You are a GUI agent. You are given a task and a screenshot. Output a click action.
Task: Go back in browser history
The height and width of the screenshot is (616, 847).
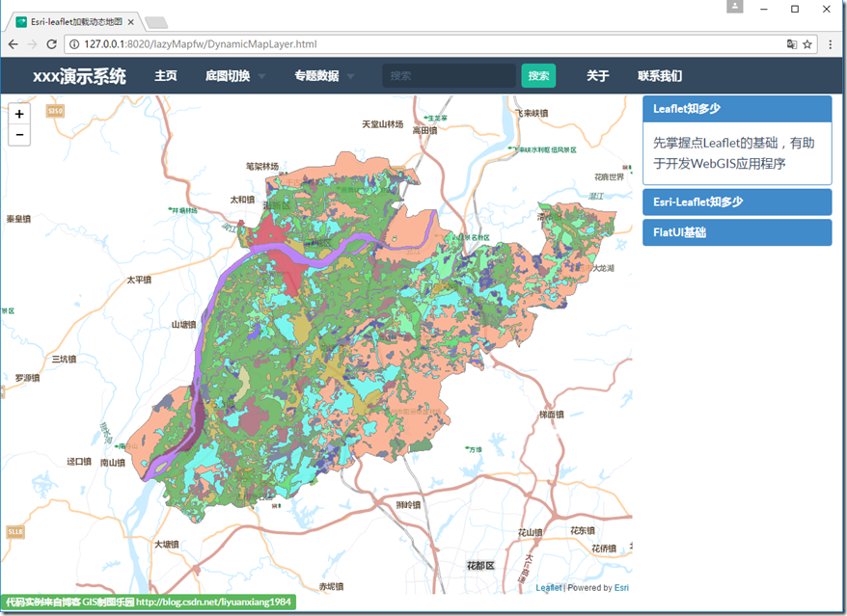click(13, 44)
